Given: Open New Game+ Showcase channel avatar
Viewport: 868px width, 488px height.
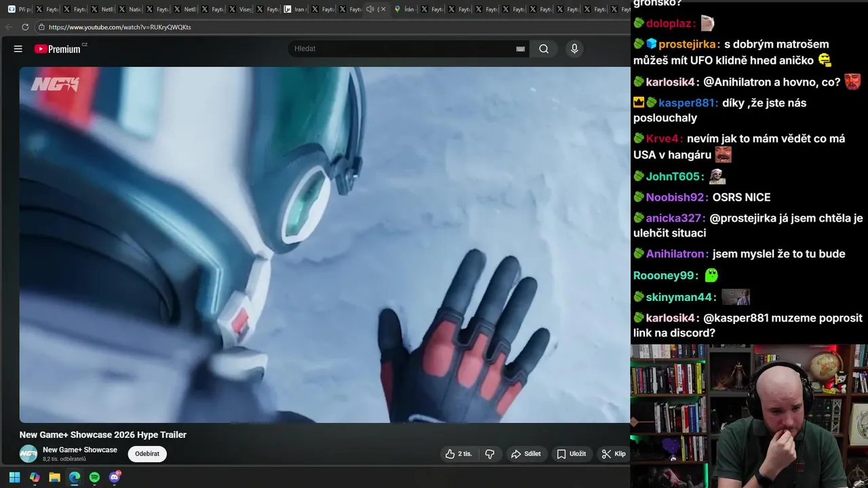Looking at the screenshot, I should 28,454.
